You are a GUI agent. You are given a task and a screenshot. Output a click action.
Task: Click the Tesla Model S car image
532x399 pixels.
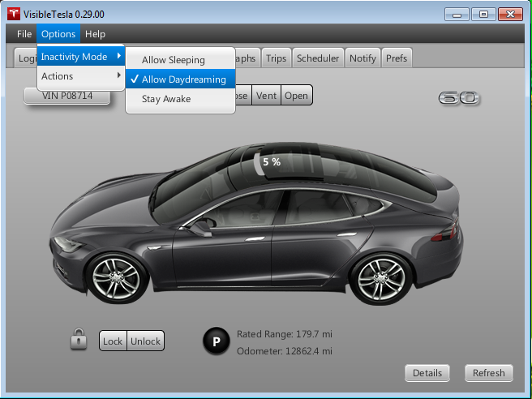pos(256,223)
